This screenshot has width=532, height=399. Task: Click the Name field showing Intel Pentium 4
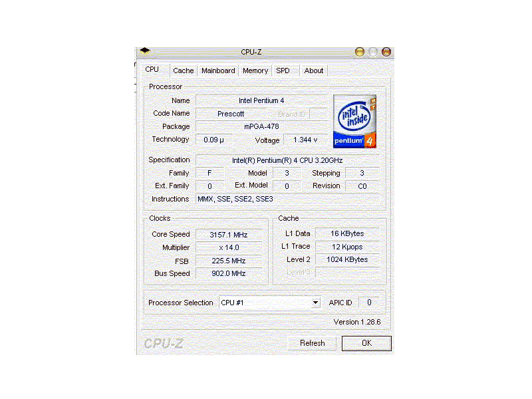point(261,100)
